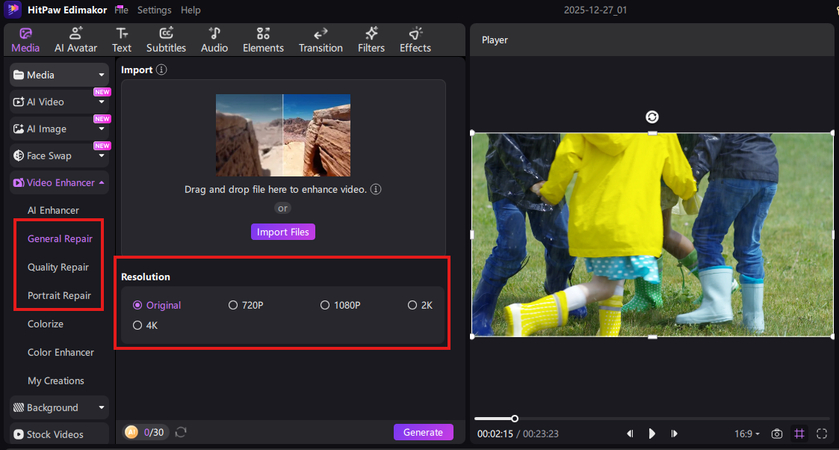839x450 pixels.
Task: Select 1080P resolution
Action: (x=340, y=305)
